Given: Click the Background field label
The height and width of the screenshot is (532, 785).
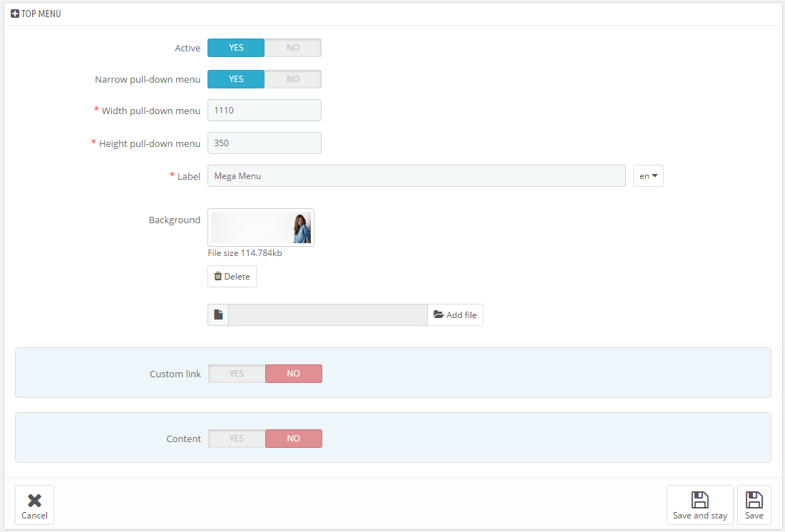Looking at the screenshot, I should pos(174,220).
